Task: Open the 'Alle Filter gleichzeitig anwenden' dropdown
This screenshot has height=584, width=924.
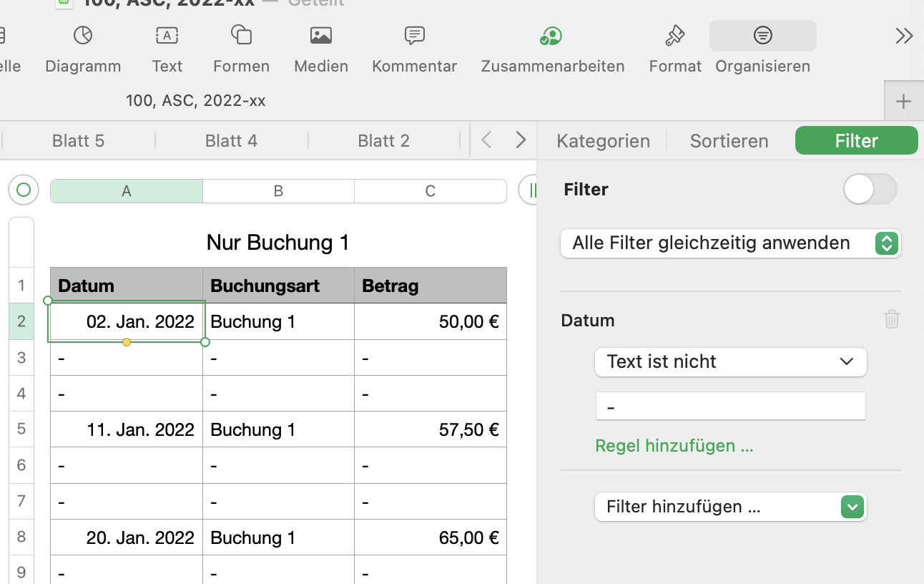Action: [730, 243]
